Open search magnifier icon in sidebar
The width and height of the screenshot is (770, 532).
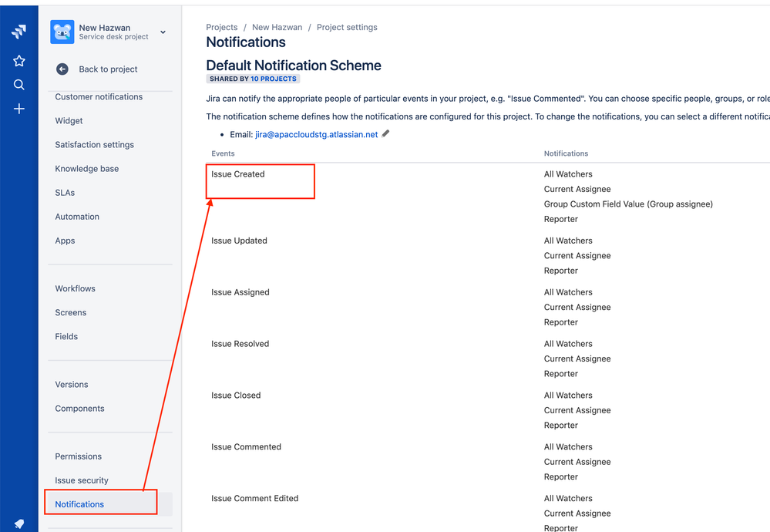coord(18,85)
